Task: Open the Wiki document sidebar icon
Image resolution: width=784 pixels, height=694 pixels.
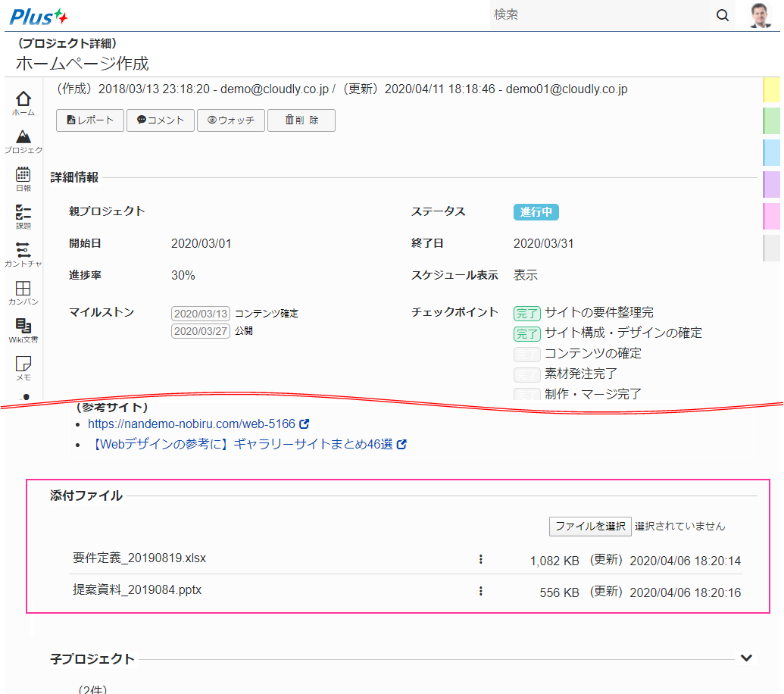Action: tap(23, 330)
